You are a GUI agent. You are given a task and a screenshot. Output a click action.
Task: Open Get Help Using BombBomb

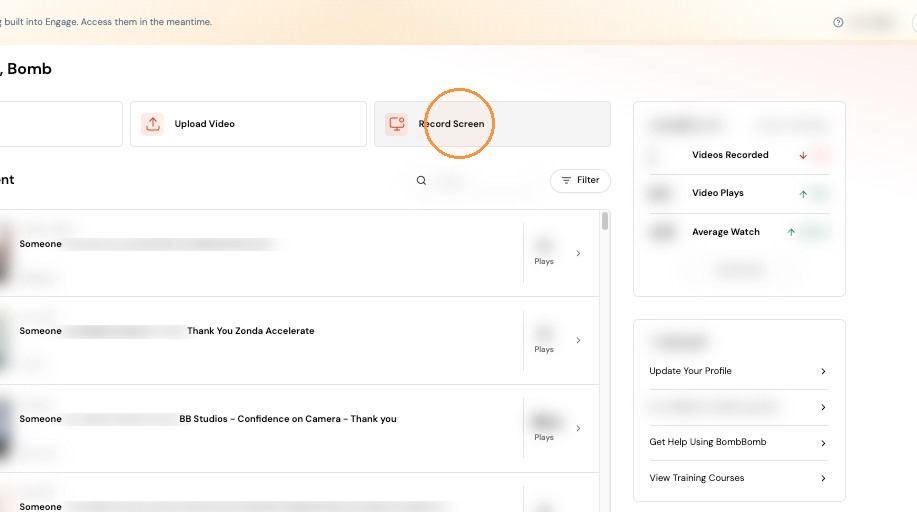pyautogui.click(x=739, y=442)
